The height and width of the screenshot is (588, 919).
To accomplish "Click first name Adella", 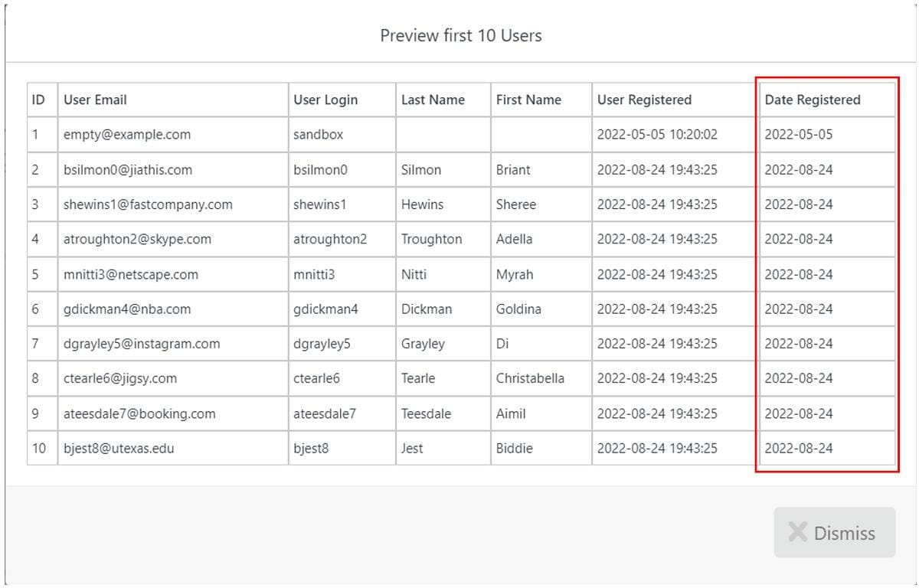I will coord(515,239).
